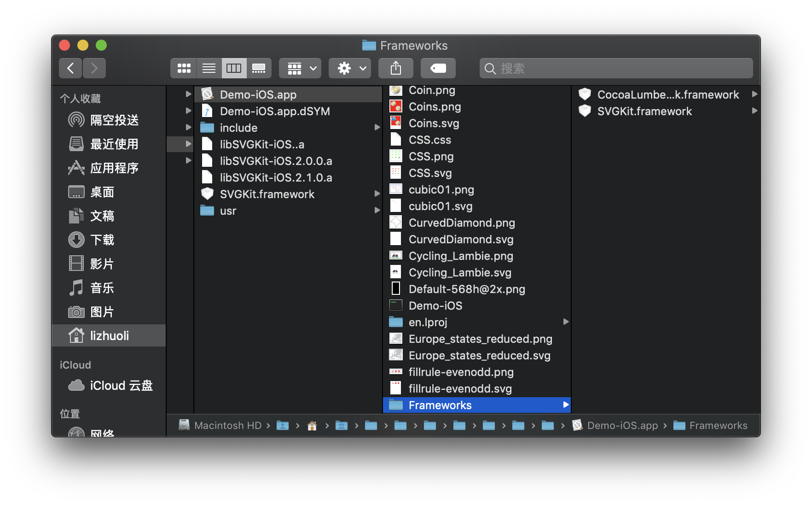Select Cycling_Lambie.svg file

pos(477,272)
